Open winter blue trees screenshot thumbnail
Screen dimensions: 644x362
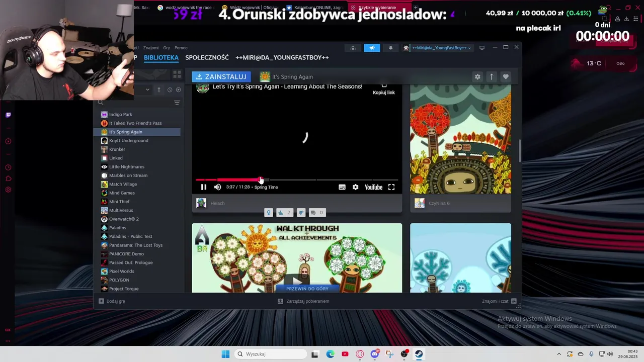click(460, 258)
